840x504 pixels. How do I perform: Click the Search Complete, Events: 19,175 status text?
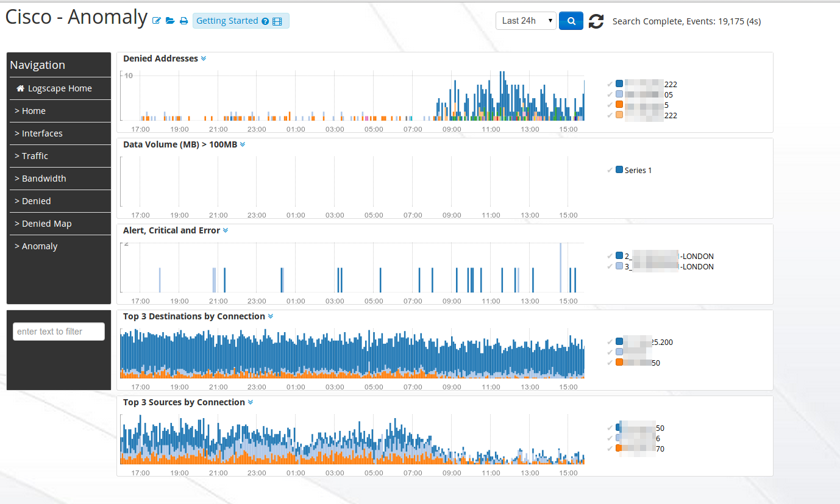686,21
